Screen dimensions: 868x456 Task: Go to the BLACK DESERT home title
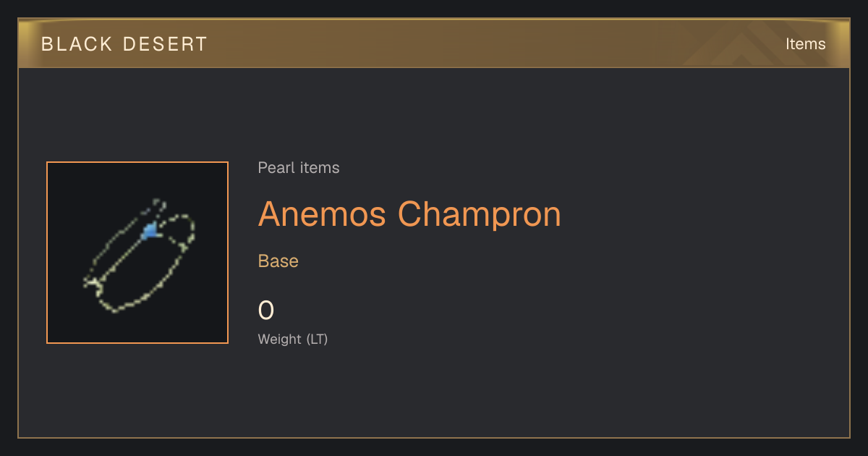click(x=124, y=44)
